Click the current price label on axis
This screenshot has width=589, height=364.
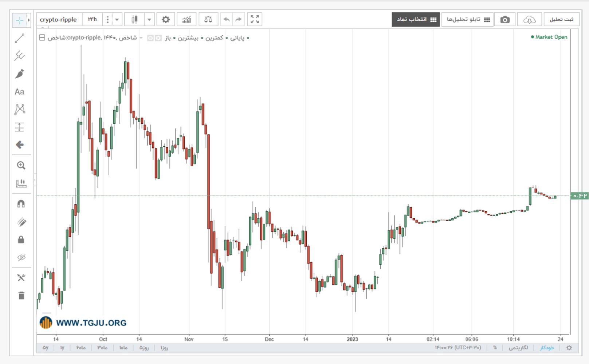(x=580, y=196)
